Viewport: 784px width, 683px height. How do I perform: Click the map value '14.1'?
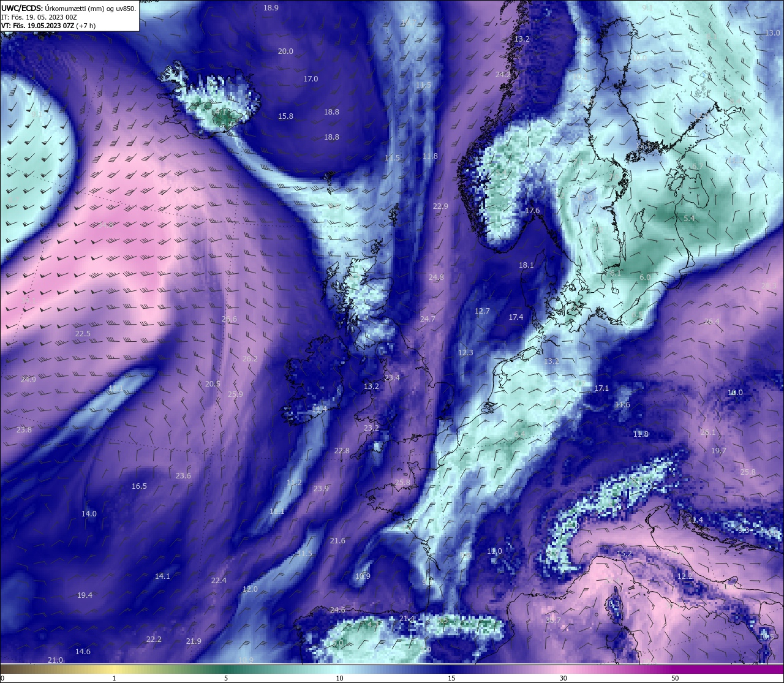(x=162, y=576)
